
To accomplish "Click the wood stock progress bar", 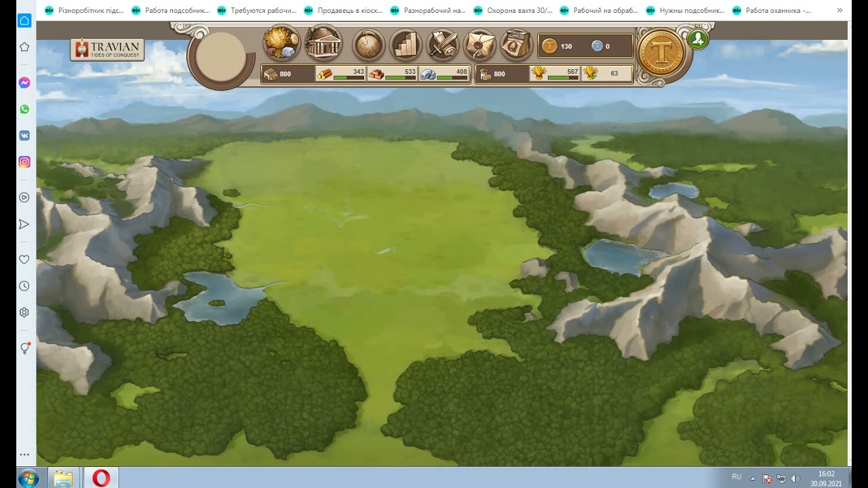I will tap(349, 78).
